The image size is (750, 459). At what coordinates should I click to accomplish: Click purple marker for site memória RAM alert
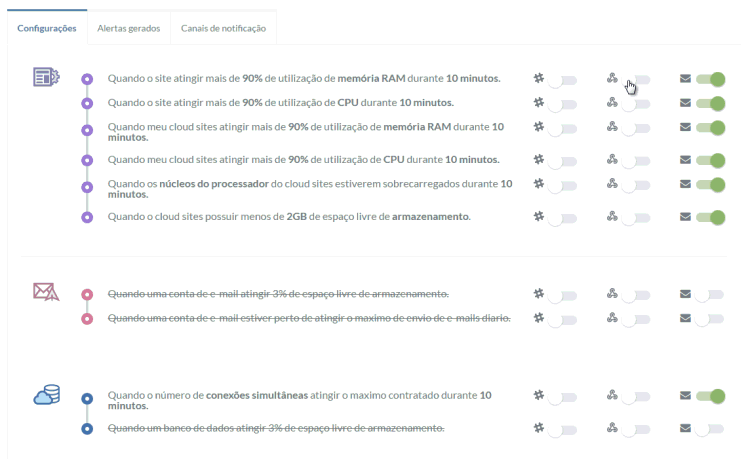point(87,79)
